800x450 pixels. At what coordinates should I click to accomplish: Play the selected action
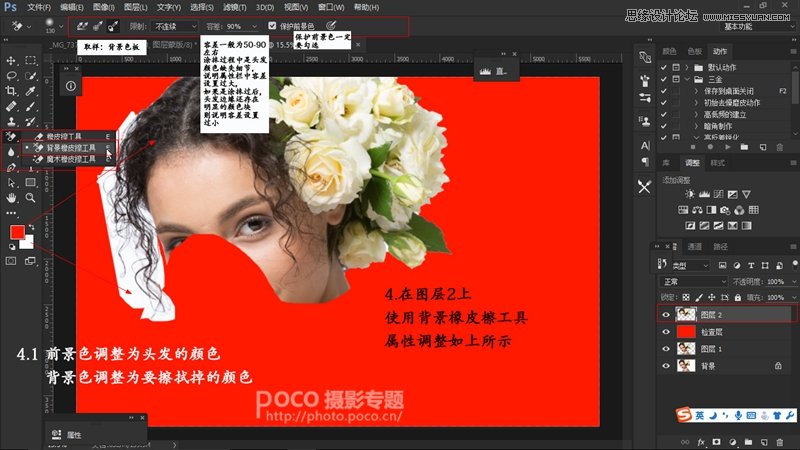tap(728, 147)
